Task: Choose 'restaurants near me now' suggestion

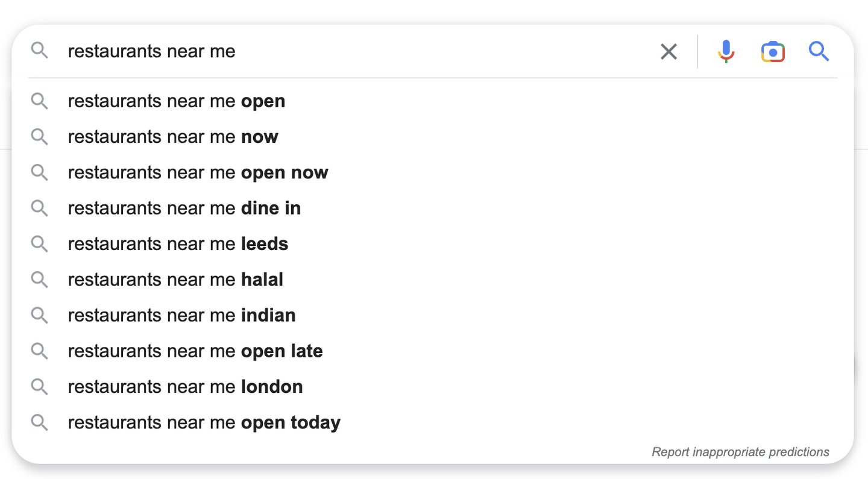Action: tap(172, 137)
